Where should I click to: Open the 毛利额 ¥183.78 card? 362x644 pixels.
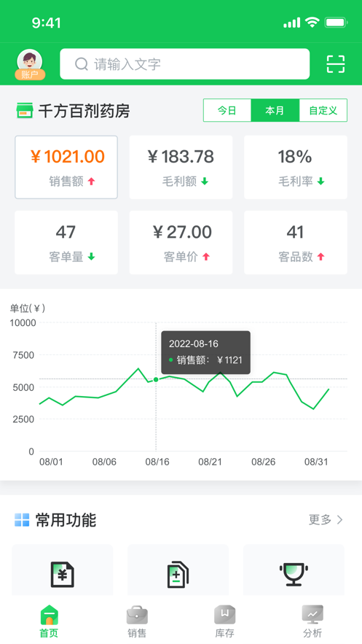pos(181,167)
